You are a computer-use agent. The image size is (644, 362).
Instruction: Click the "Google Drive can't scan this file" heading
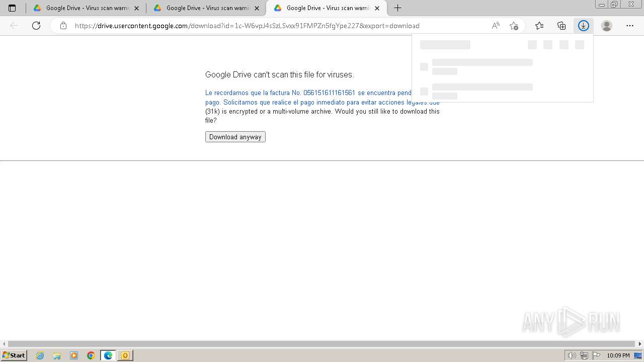coord(280,74)
